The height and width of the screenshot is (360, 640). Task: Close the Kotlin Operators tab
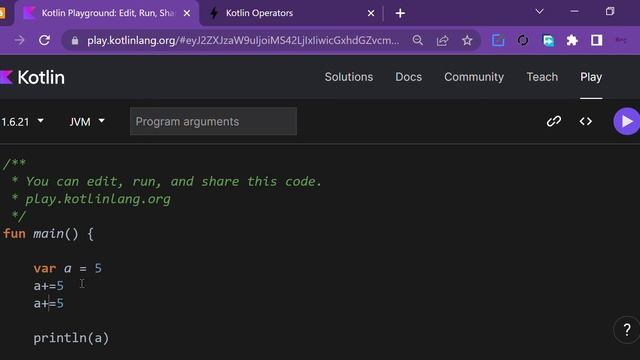[x=371, y=13]
